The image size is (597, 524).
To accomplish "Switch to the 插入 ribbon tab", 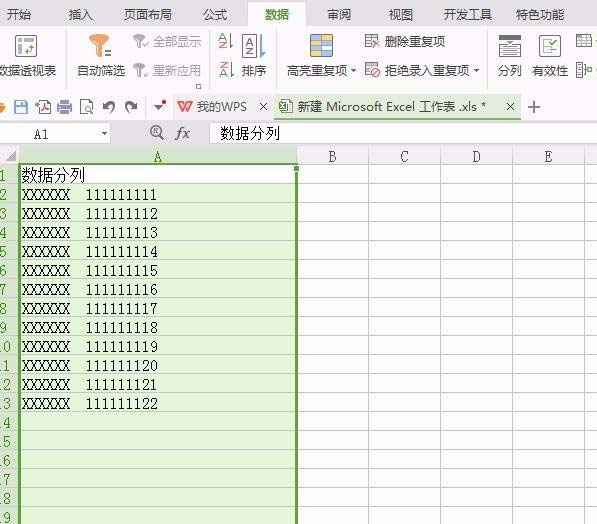I will [80, 14].
